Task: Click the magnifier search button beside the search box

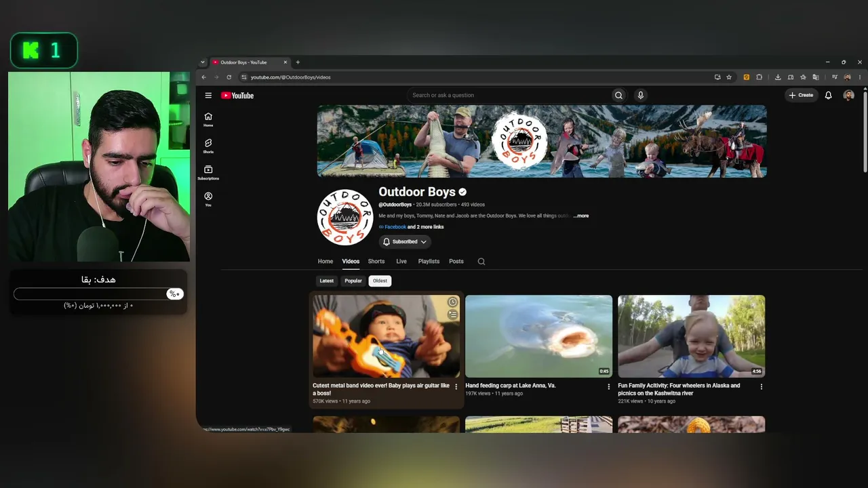Action: (618, 96)
